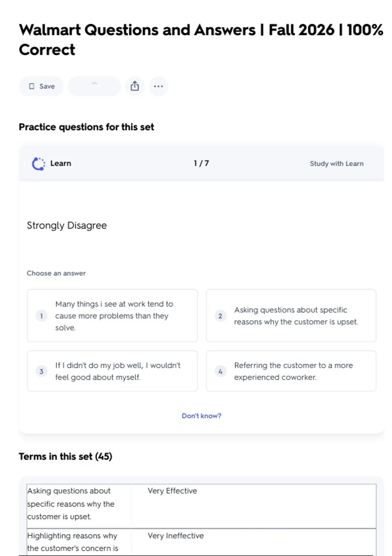
Task: Click the 1 / 7 progress indicator
Action: (x=201, y=163)
